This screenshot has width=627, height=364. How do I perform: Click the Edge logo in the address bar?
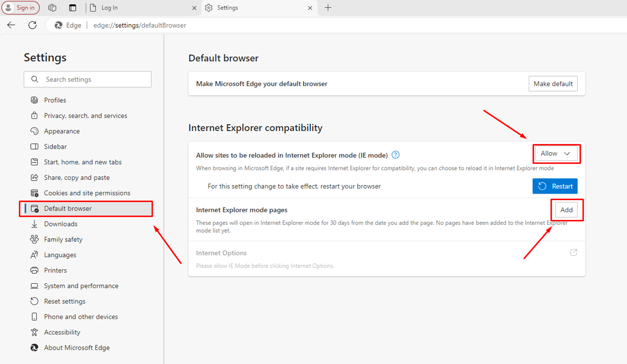coord(59,25)
